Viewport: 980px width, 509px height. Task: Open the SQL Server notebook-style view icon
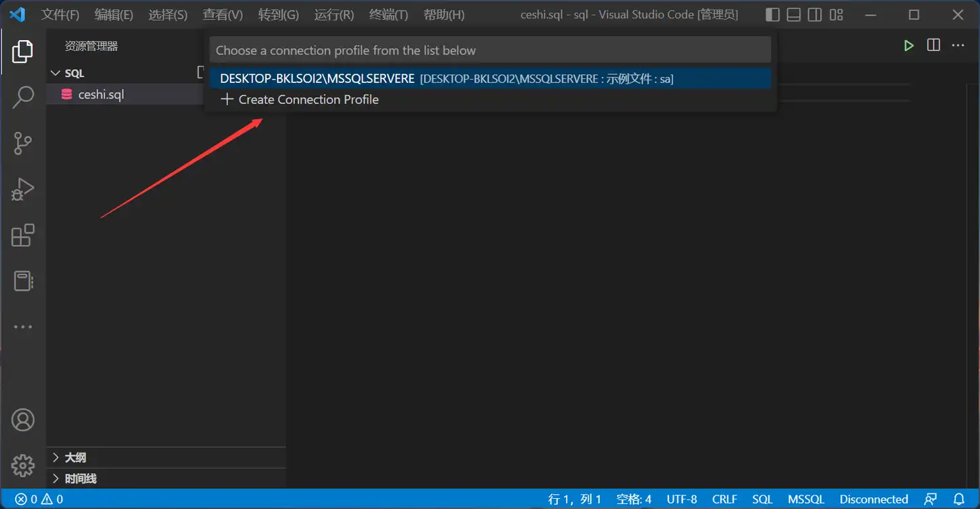(x=22, y=281)
